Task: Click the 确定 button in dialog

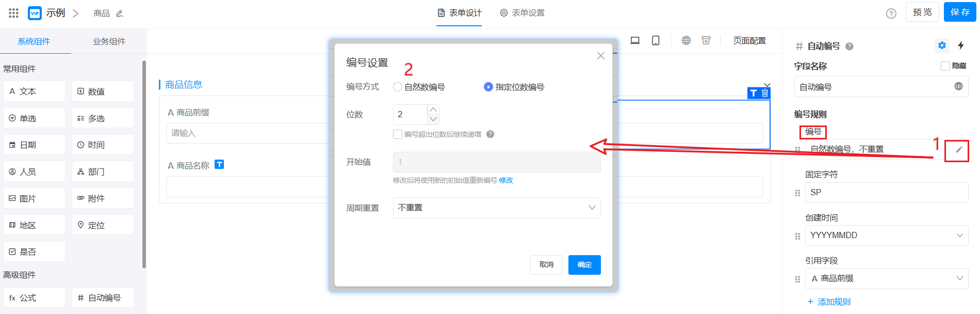Action: tap(584, 265)
